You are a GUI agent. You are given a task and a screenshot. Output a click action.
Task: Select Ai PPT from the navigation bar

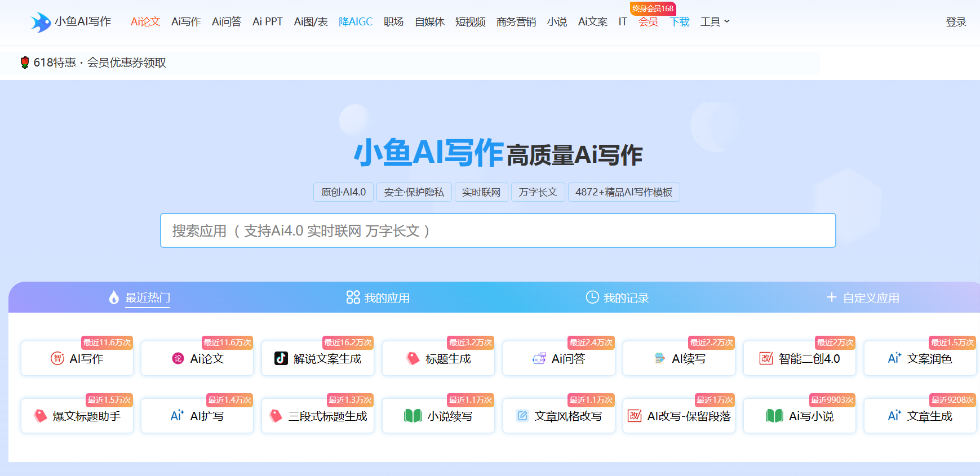point(267,22)
